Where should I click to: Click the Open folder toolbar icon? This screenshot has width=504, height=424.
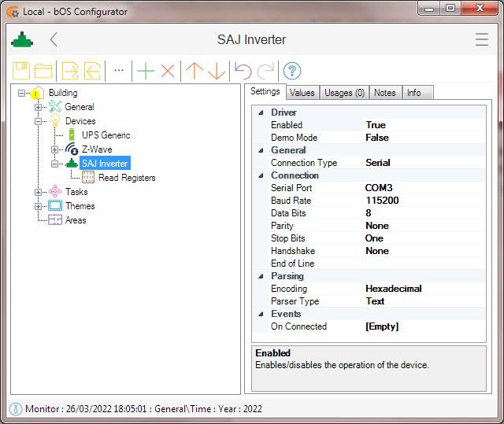pyautogui.click(x=43, y=71)
